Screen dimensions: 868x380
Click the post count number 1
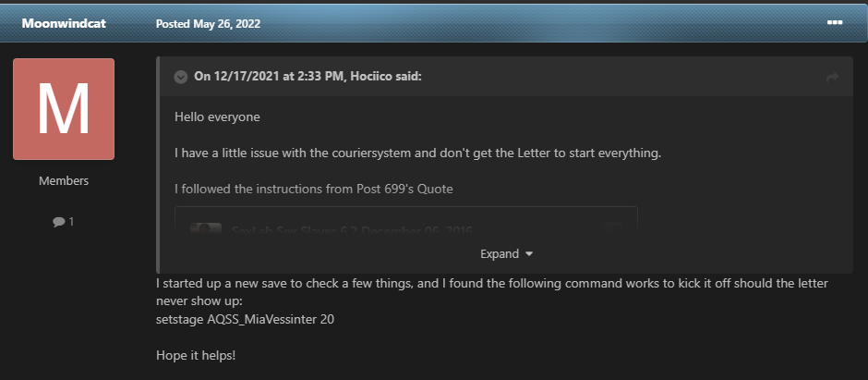tap(71, 222)
